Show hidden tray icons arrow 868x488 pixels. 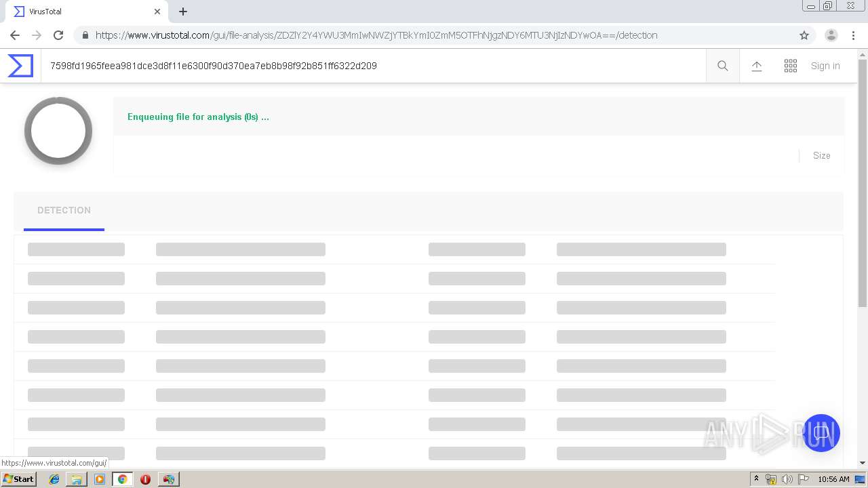point(757,479)
